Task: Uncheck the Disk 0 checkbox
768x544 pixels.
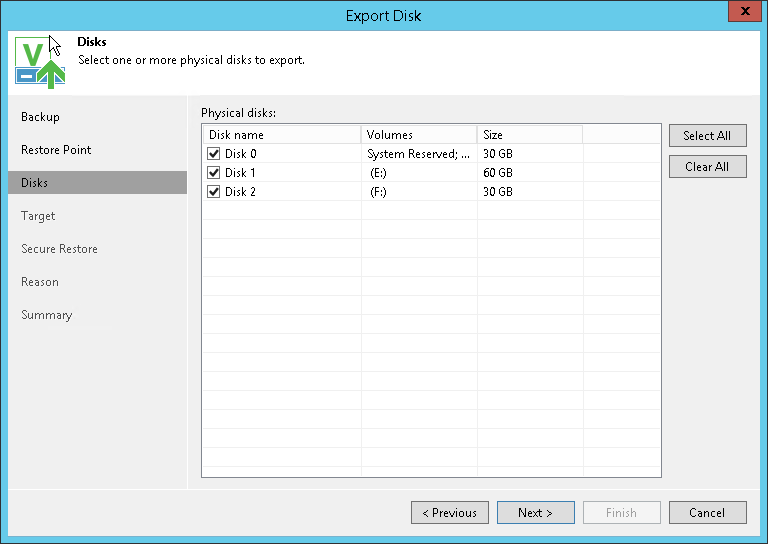Action: click(x=214, y=154)
